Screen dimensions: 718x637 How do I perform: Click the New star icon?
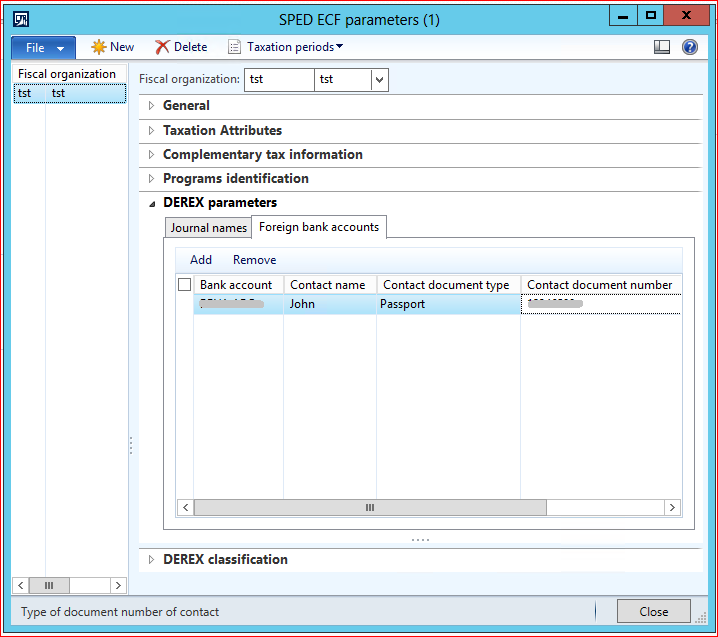click(98, 47)
